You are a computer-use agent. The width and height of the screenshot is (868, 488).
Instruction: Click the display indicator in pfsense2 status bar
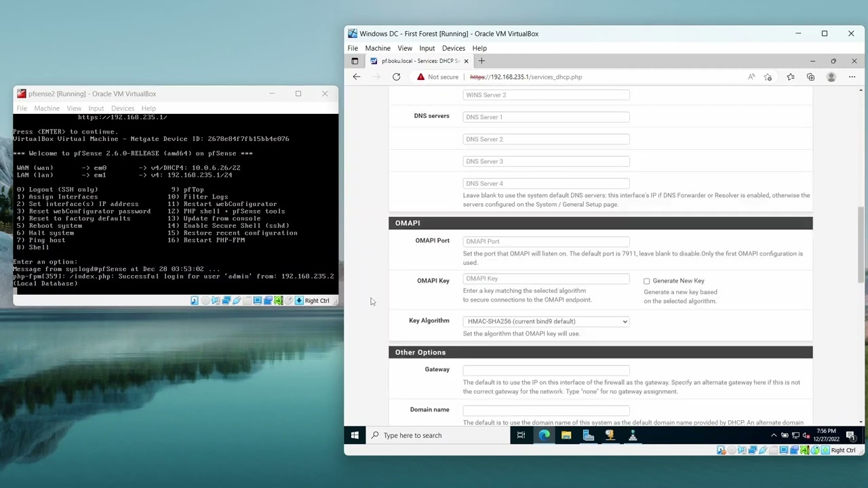point(258,300)
